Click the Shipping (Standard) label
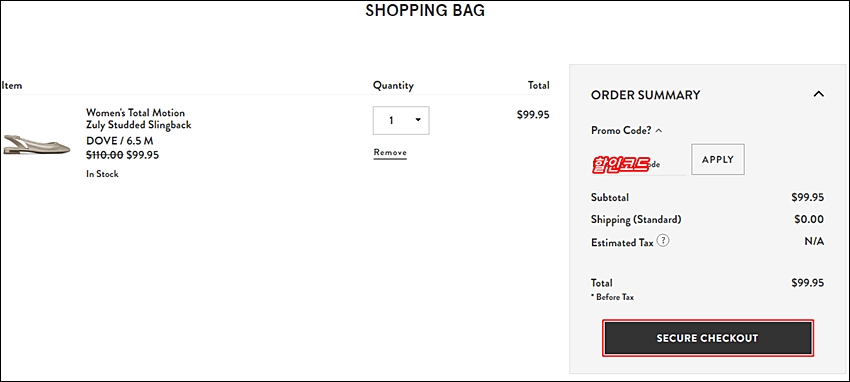This screenshot has width=850, height=382. coord(636,219)
